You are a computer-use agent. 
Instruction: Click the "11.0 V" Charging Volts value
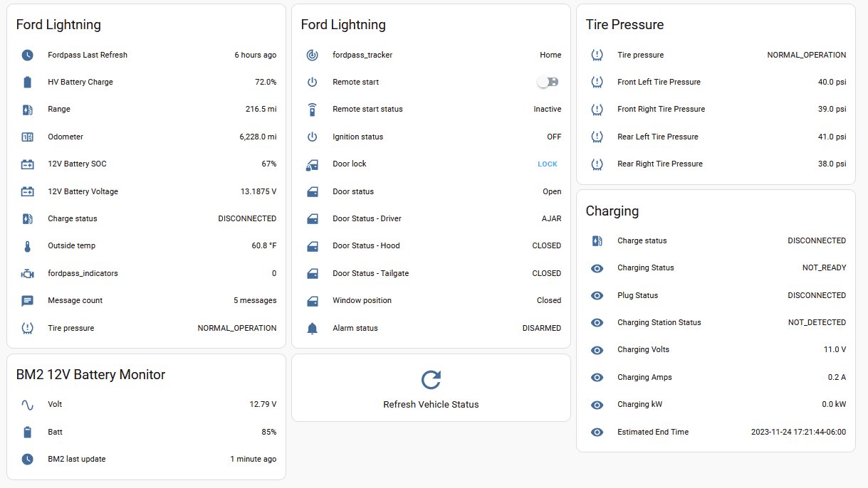pyautogui.click(x=835, y=350)
